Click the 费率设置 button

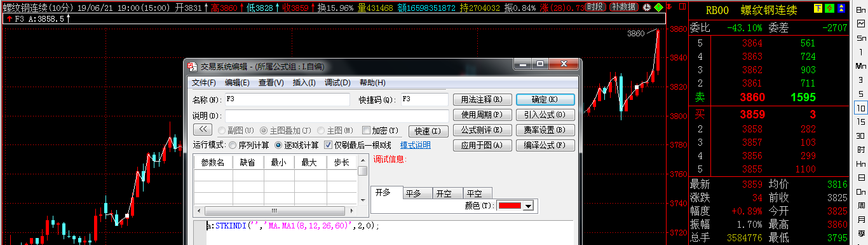(545, 130)
